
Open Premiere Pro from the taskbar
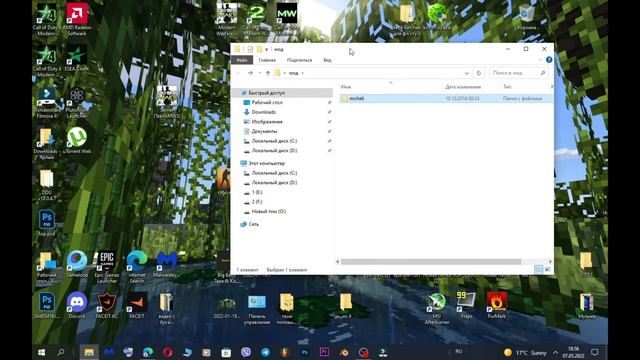[x=324, y=352]
